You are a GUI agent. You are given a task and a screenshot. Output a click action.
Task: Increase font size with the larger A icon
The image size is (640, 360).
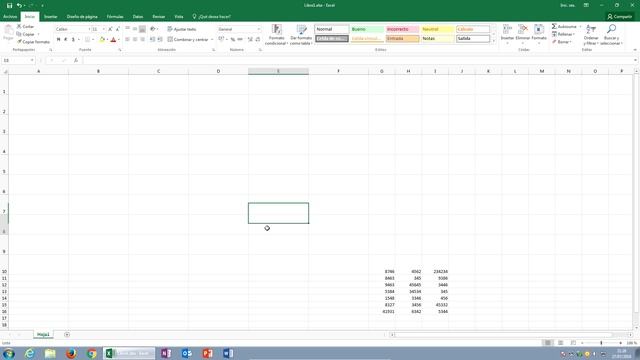[x=110, y=29]
